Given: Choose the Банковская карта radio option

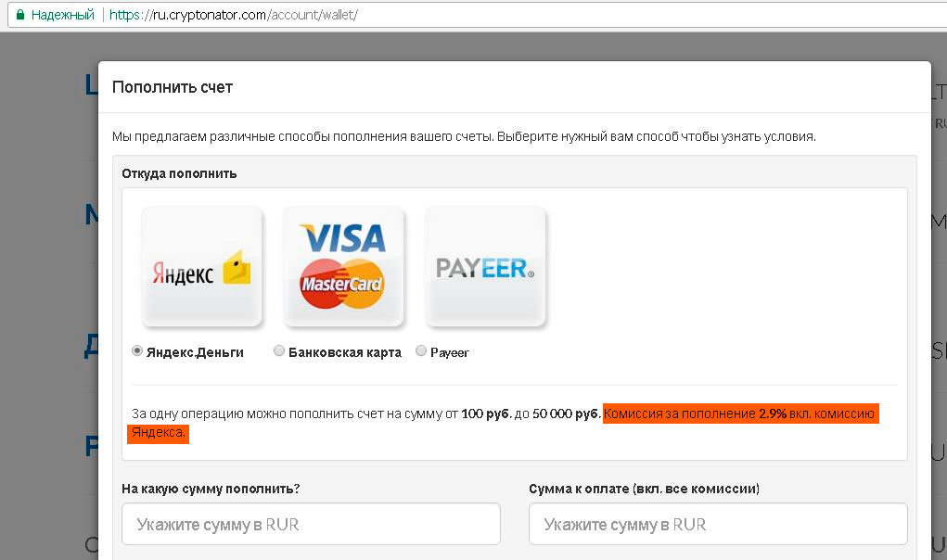Looking at the screenshot, I should click(x=279, y=350).
